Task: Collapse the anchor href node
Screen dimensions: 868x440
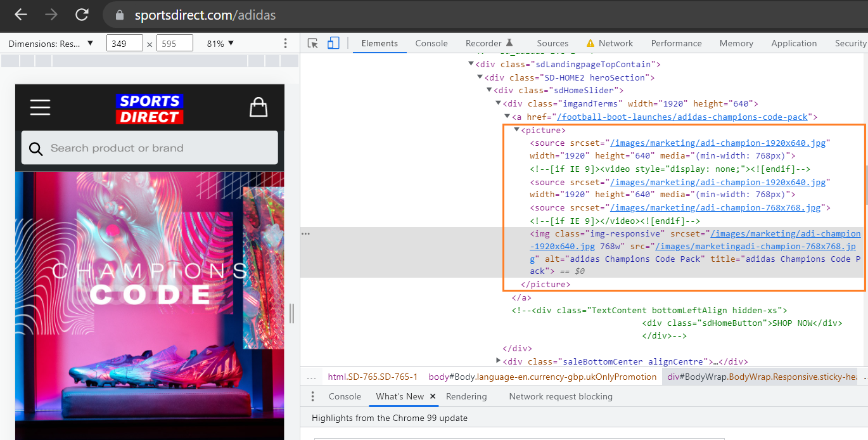Action: pos(507,117)
